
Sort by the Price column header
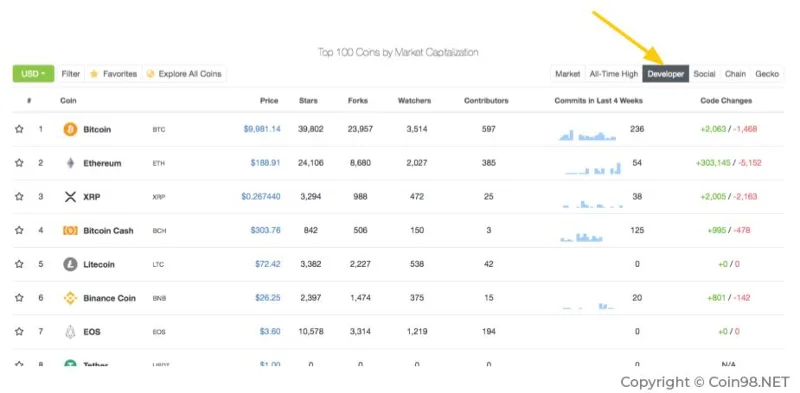(x=269, y=101)
